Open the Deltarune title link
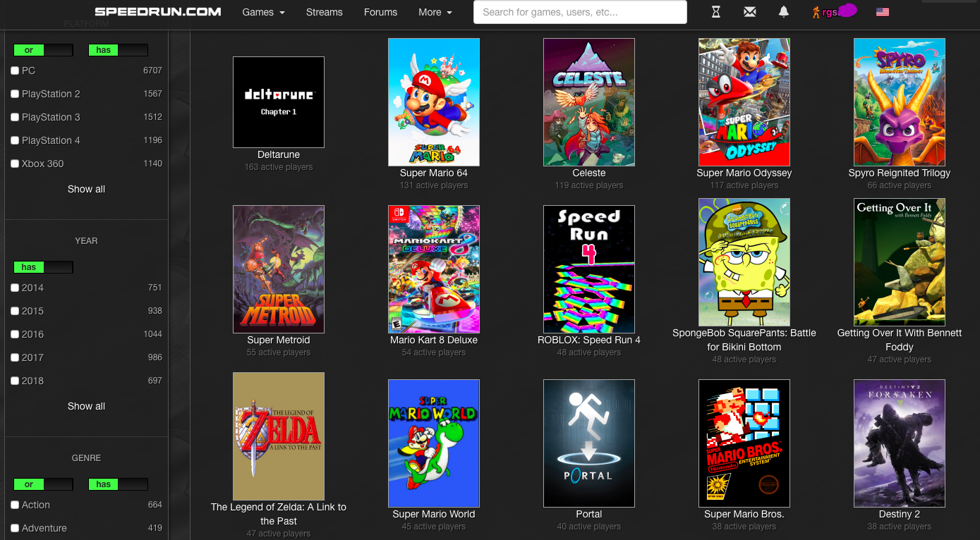The image size is (980, 540). tap(279, 154)
